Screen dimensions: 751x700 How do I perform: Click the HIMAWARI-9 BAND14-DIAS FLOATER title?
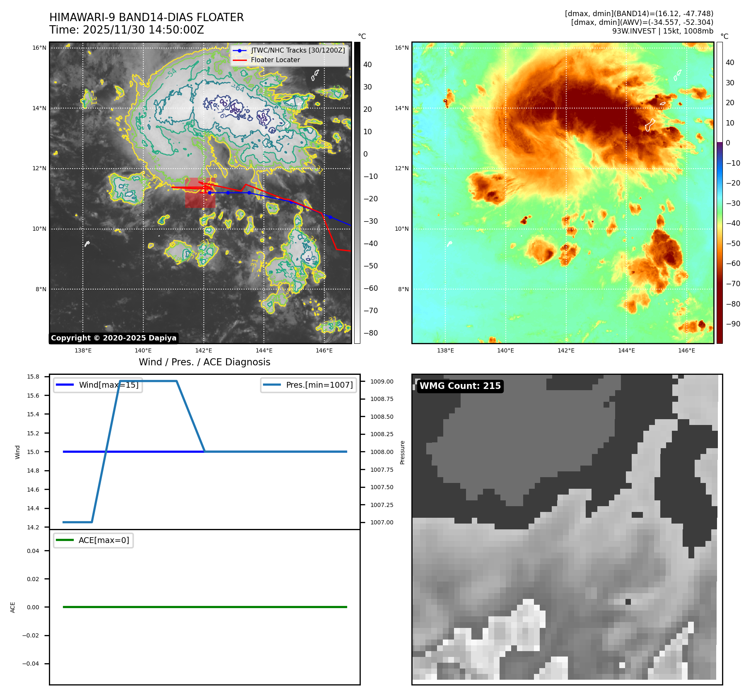(x=146, y=17)
